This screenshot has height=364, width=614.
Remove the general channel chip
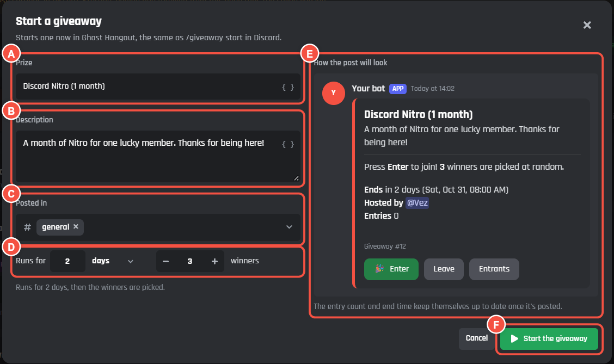(x=76, y=227)
